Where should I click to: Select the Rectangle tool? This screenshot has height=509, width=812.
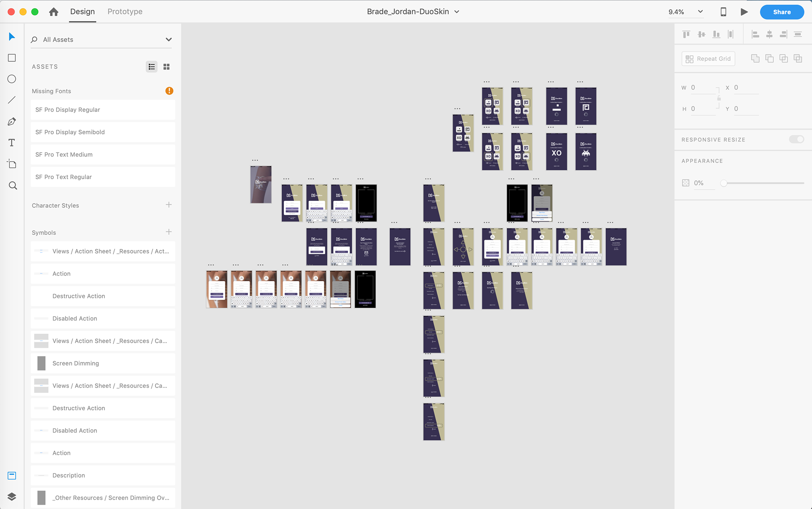pyautogui.click(x=12, y=58)
